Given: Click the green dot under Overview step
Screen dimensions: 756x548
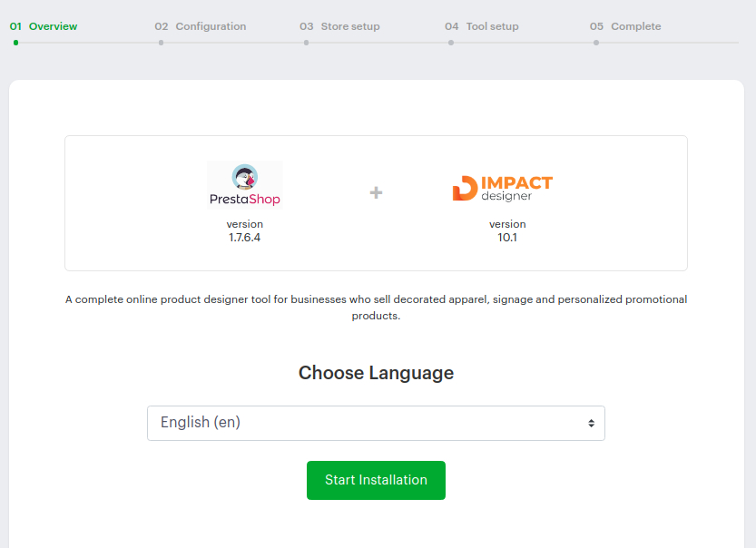Looking at the screenshot, I should (16, 43).
